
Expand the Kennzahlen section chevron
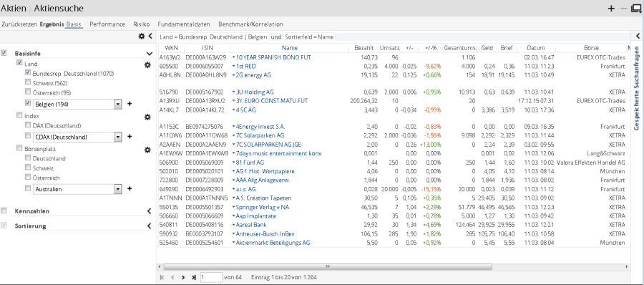(x=150, y=211)
